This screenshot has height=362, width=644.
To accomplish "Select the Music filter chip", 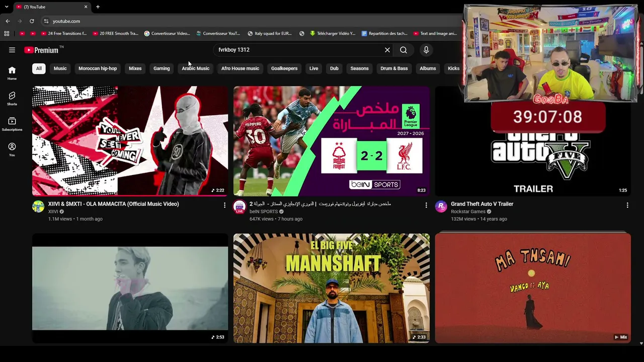I will click(x=60, y=68).
